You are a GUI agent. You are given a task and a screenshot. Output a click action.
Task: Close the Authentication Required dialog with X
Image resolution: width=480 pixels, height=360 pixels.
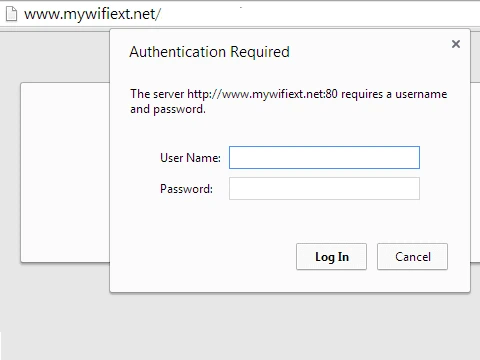coord(456,44)
